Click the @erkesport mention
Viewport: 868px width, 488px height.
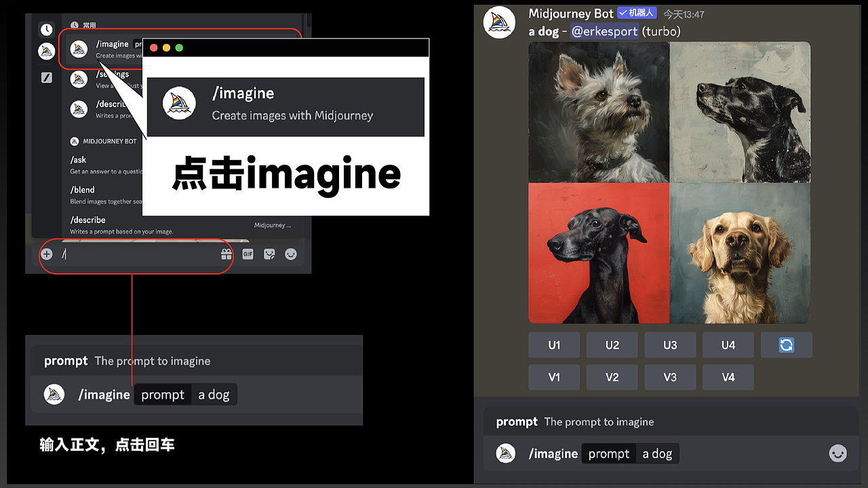click(604, 31)
